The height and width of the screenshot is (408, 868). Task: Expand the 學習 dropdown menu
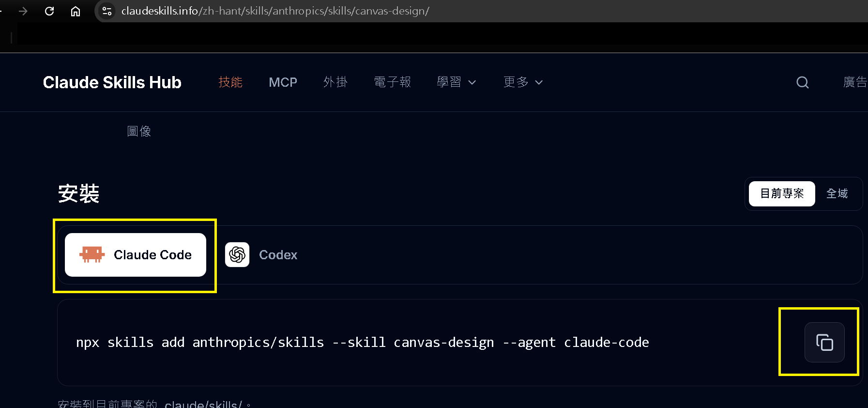[457, 82]
